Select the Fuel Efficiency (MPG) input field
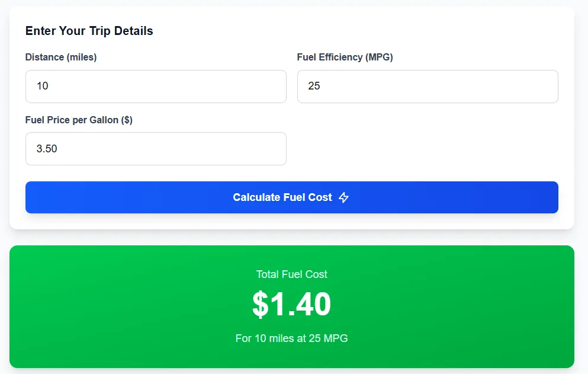The width and height of the screenshot is (588, 374). [428, 86]
